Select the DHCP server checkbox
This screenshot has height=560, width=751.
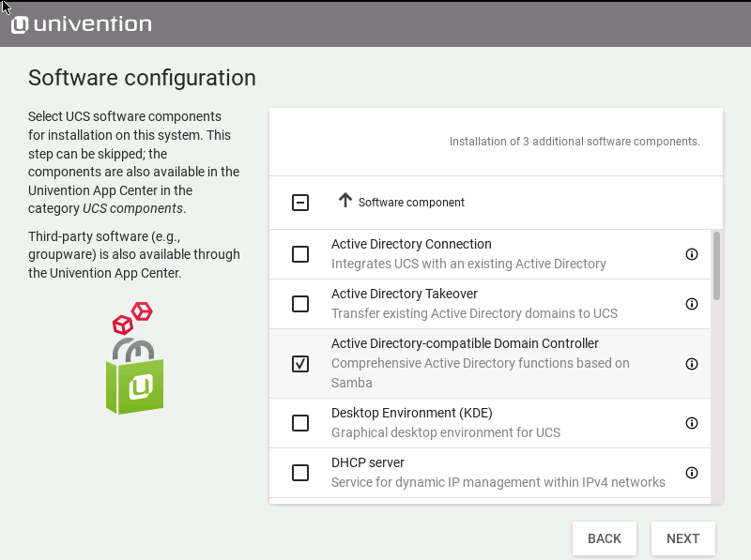coord(300,473)
